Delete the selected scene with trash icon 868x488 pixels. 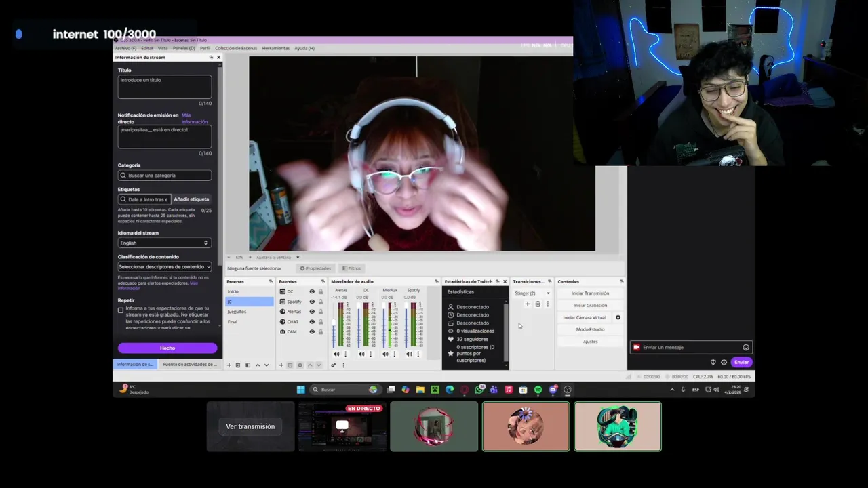[x=238, y=365]
